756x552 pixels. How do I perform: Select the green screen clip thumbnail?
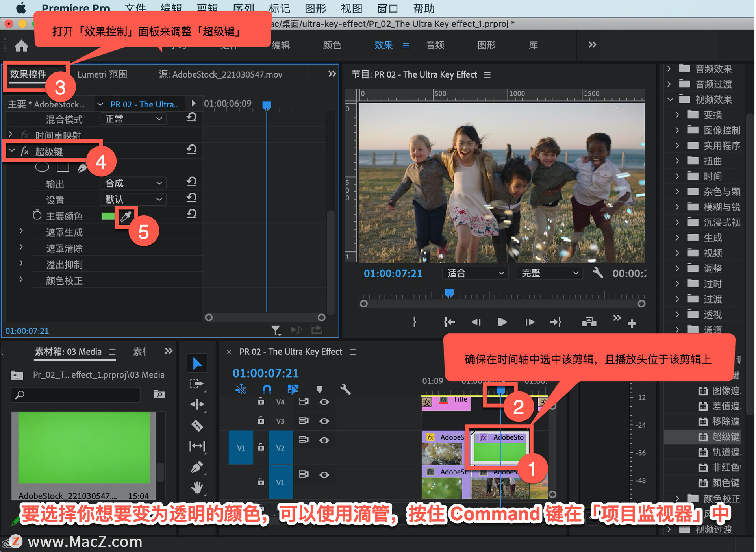point(84,448)
